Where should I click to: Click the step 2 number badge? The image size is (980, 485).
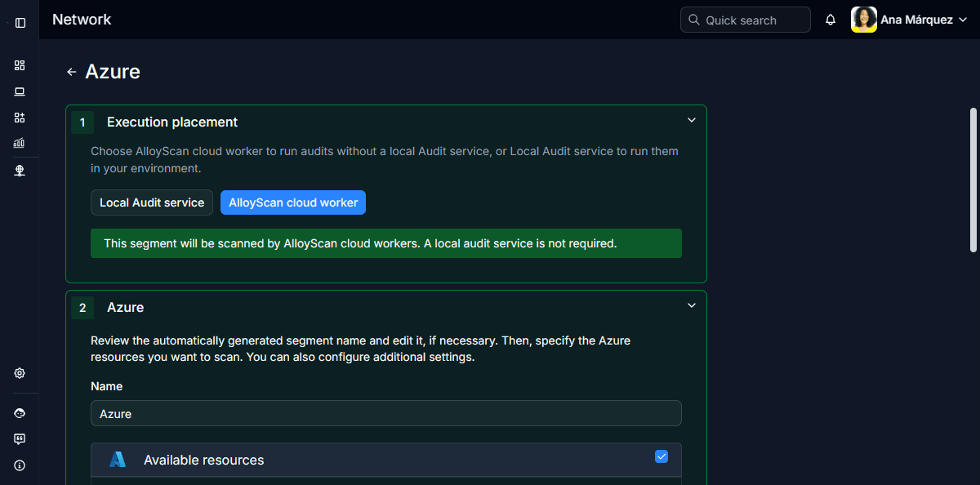click(x=82, y=308)
